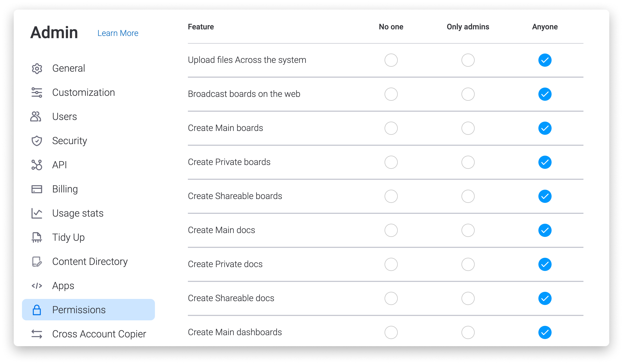Viewport: 623px width, 364px height.
Task: Open Security via the shield icon
Action: tap(37, 141)
